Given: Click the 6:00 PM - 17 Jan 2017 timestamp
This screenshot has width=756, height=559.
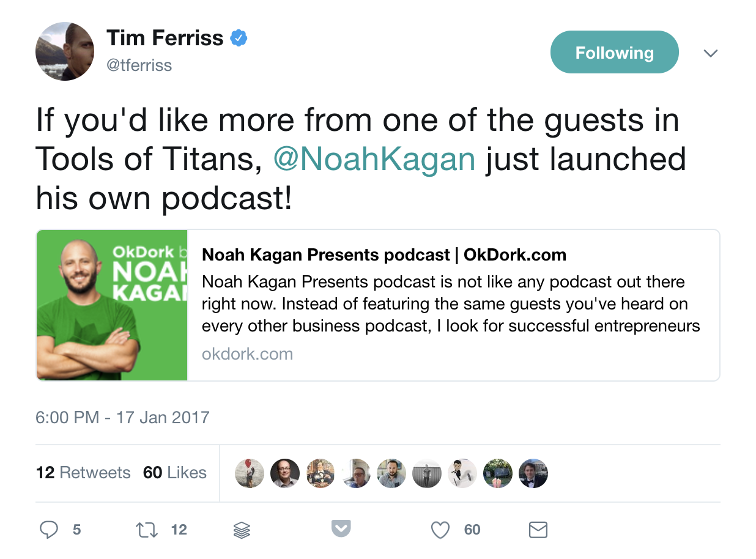Looking at the screenshot, I should coord(122,417).
